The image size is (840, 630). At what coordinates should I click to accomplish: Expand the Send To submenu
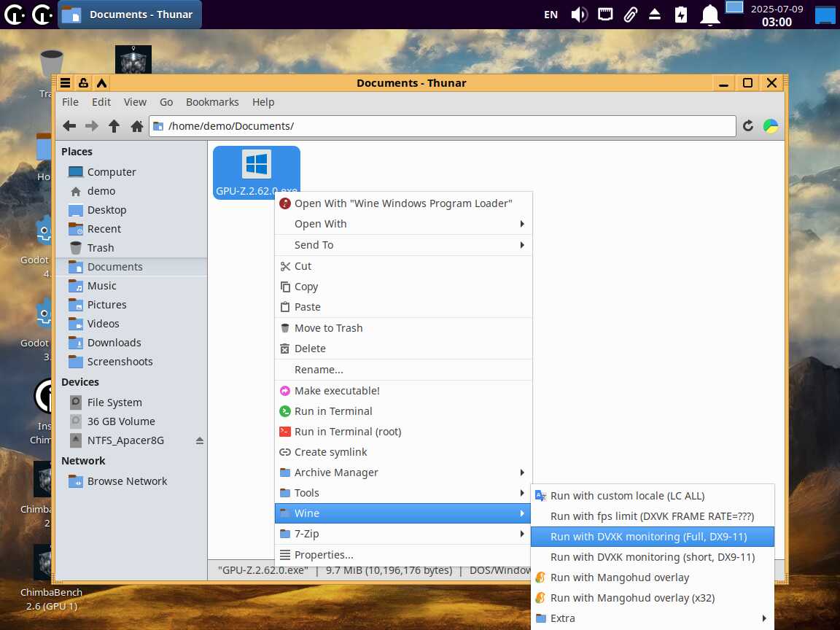[403, 245]
